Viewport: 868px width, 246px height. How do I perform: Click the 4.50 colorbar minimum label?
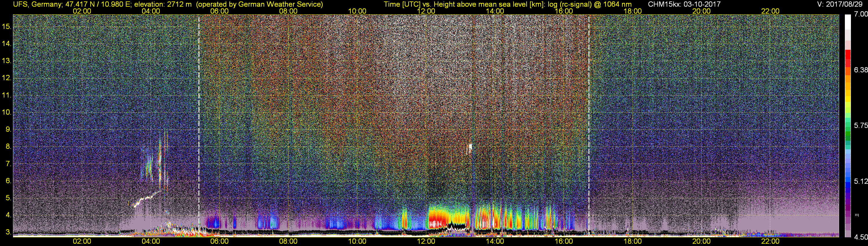(x=861, y=237)
